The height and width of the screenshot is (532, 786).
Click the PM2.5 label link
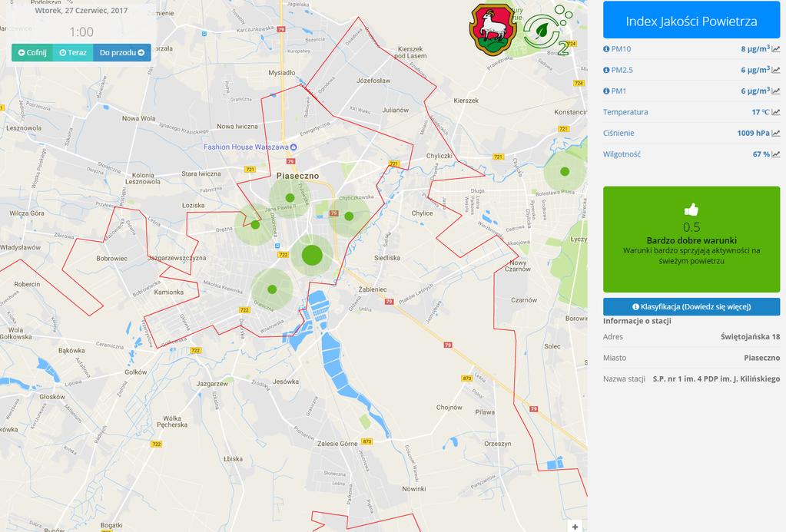[x=622, y=70]
